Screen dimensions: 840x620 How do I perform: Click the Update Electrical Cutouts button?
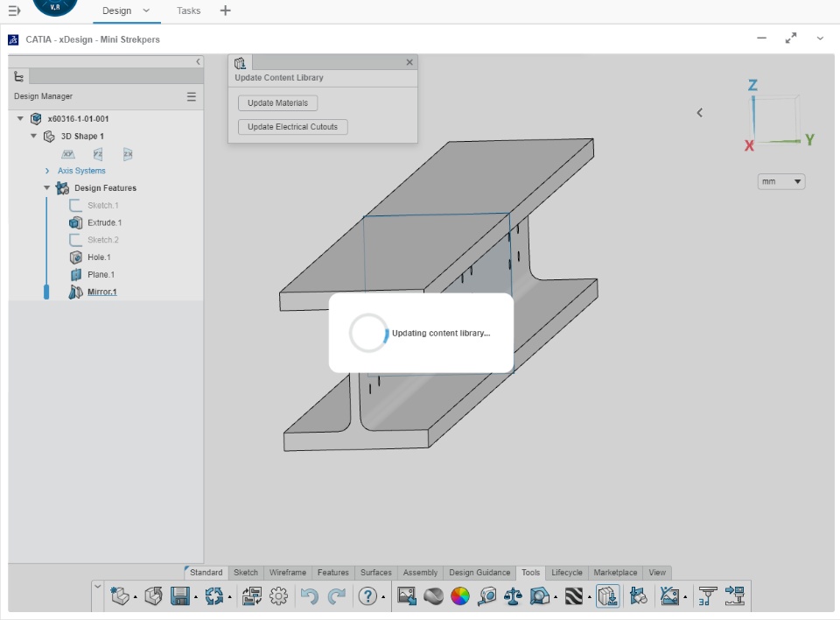click(x=292, y=127)
